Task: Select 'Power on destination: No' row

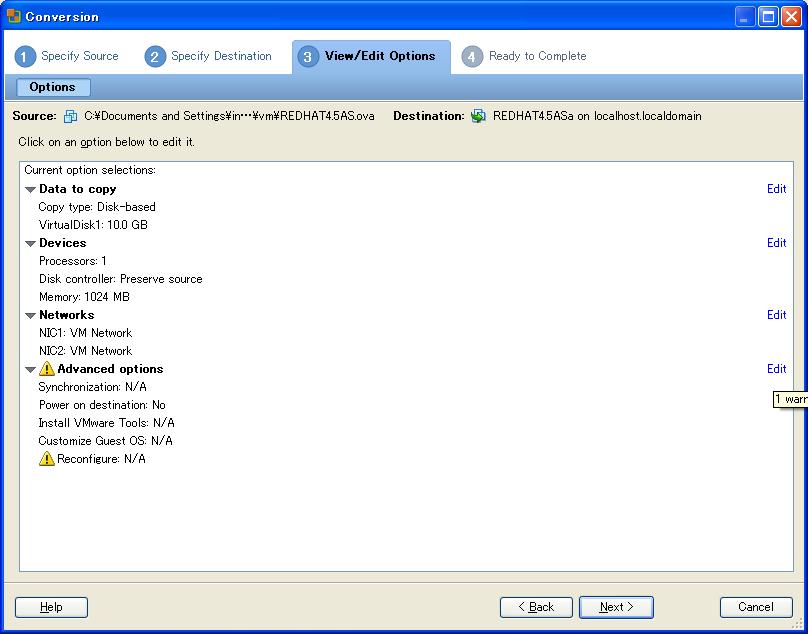Action: (x=102, y=405)
